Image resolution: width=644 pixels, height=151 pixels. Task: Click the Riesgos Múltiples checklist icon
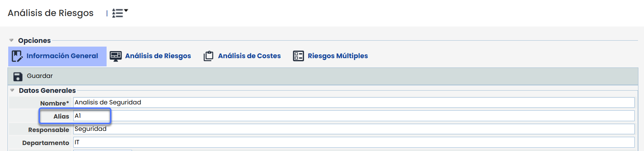pyautogui.click(x=298, y=56)
